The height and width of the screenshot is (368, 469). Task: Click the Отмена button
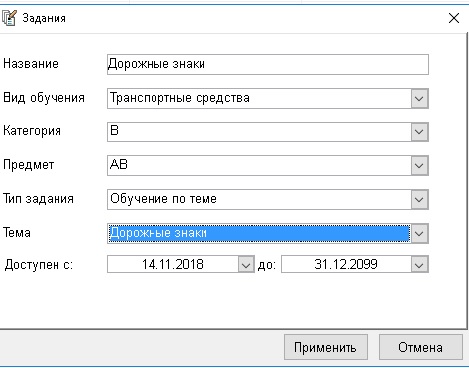tap(421, 347)
